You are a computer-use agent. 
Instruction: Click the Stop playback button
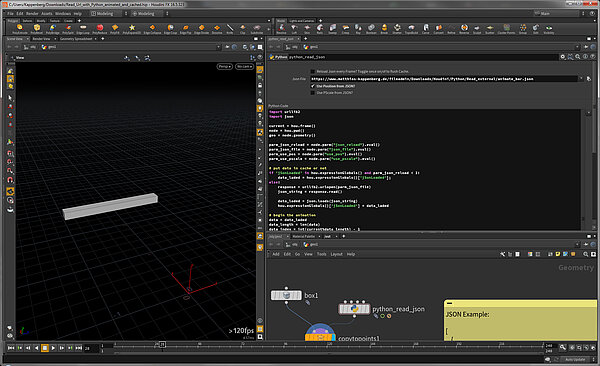click(x=45, y=348)
